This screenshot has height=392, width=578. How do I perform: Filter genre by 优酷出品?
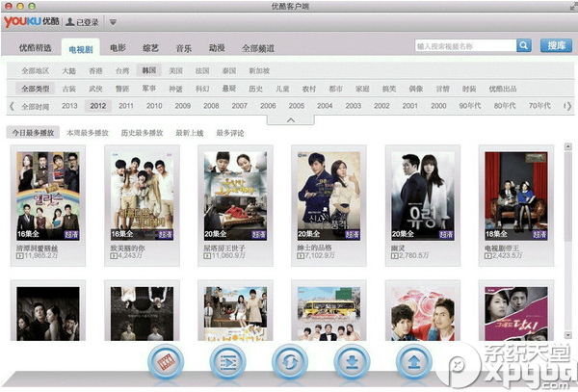coord(503,89)
